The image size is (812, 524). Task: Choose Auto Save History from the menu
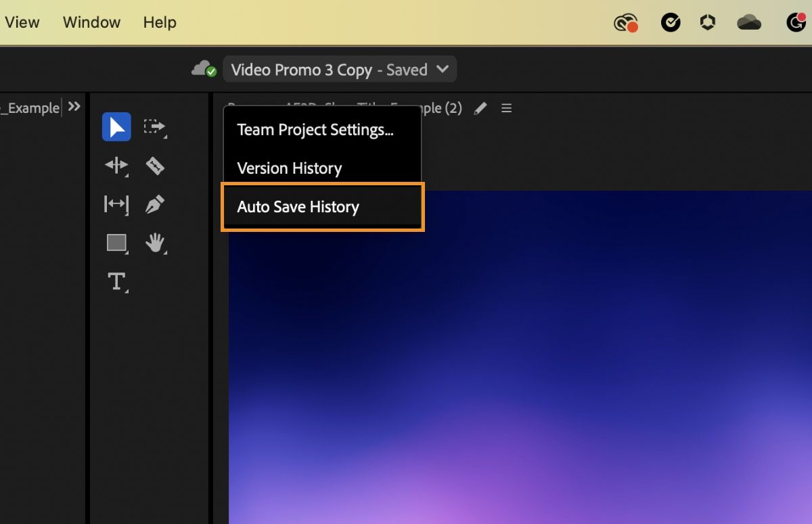298,207
